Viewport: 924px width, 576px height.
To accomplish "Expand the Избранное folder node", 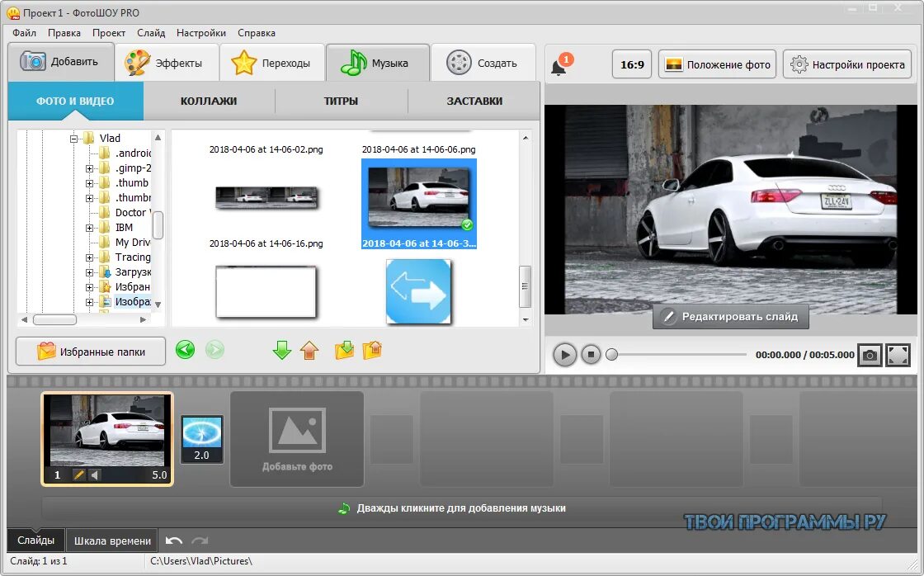I will click(89, 287).
